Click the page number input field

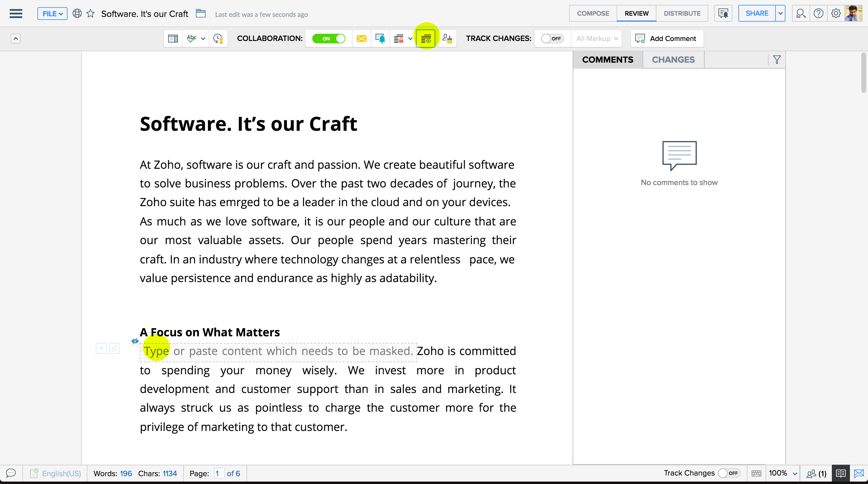[218, 473]
